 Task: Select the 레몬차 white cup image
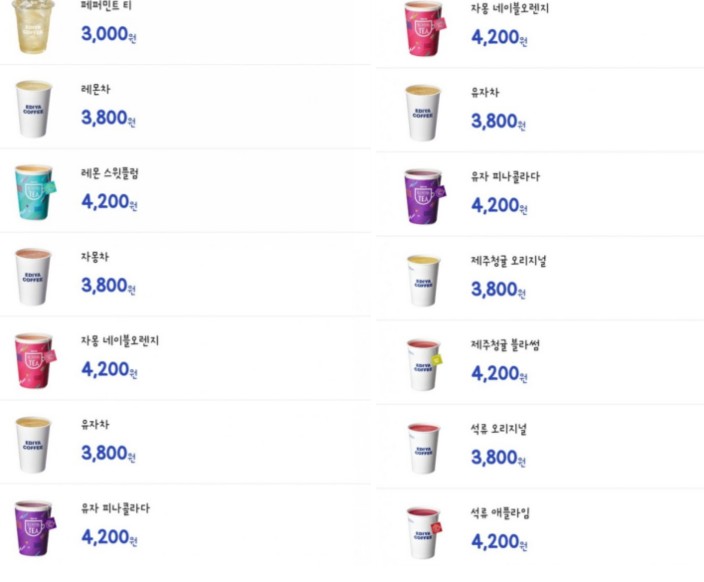coord(33,108)
